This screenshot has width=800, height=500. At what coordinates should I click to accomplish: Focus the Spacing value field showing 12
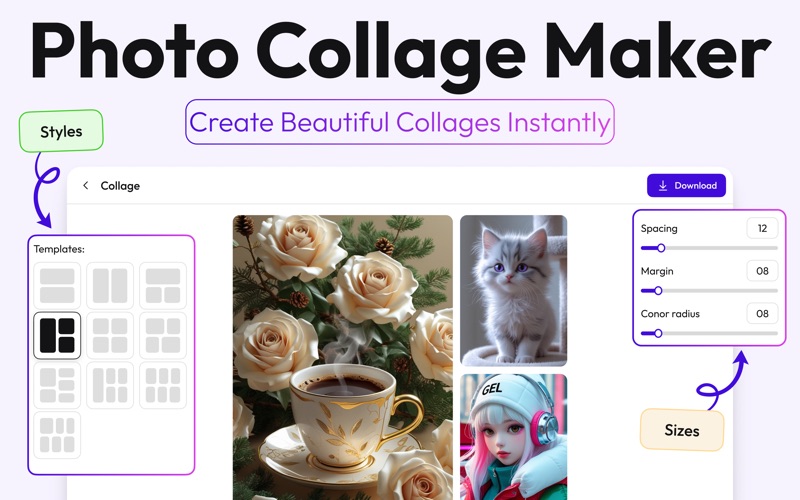coord(762,228)
